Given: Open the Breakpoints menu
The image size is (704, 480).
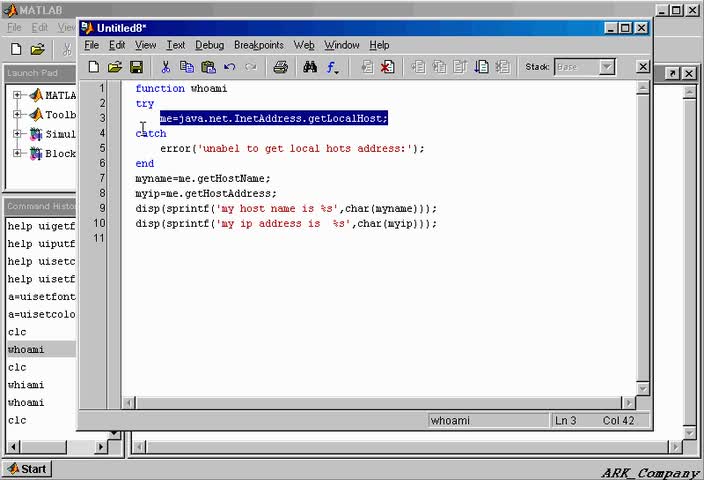Looking at the screenshot, I should (259, 45).
